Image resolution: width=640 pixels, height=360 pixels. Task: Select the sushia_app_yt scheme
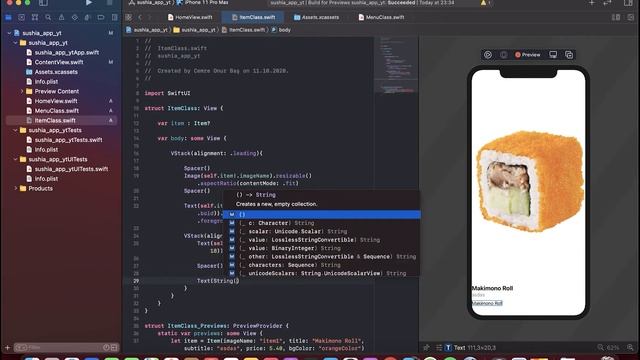[150, 2]
